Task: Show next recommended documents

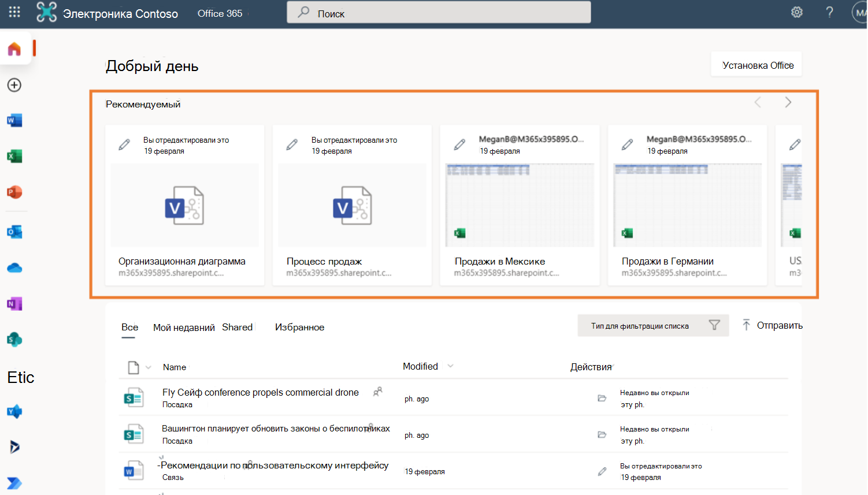Action: pyautogui.click(x=788, y=102)
